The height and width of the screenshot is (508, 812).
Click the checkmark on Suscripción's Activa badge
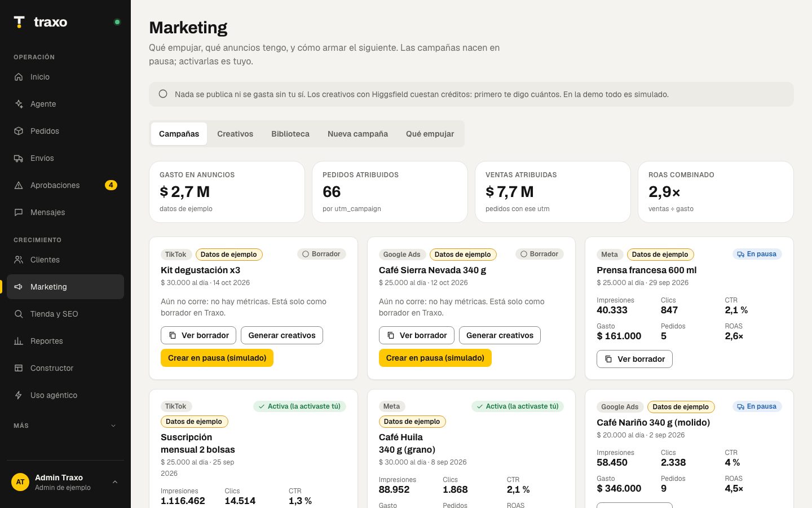click(262, 406)
